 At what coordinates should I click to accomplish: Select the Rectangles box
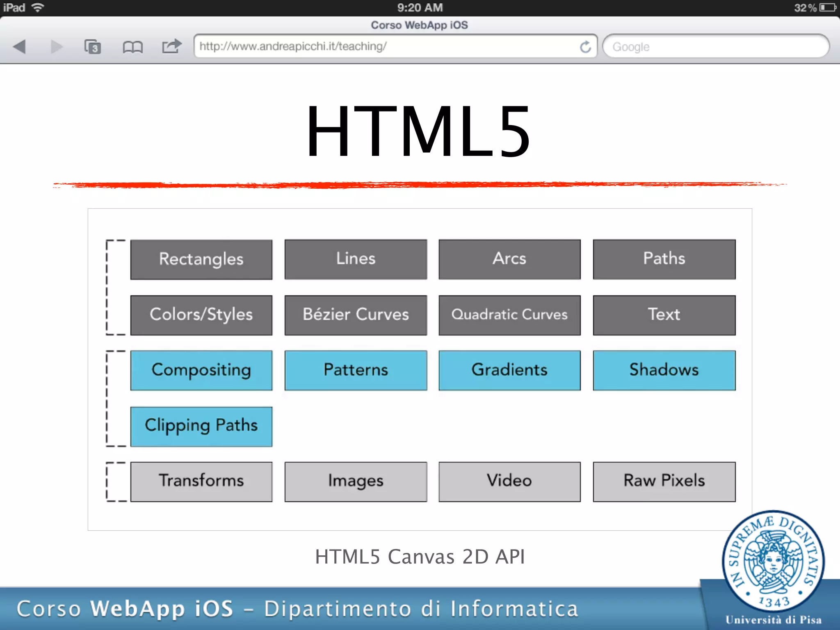click(201, 260)
